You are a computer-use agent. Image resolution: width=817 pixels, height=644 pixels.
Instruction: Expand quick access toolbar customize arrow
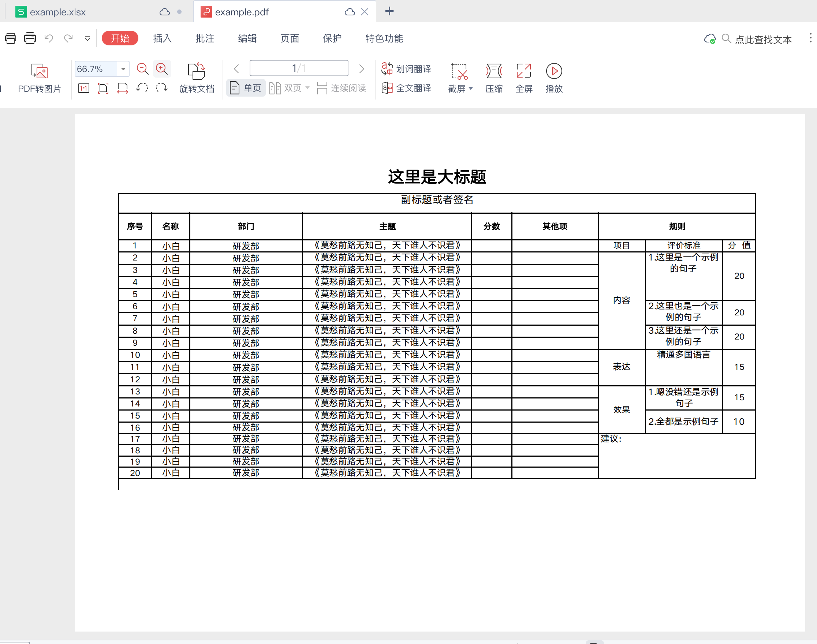pyautogui.click(x=87, y=38)
